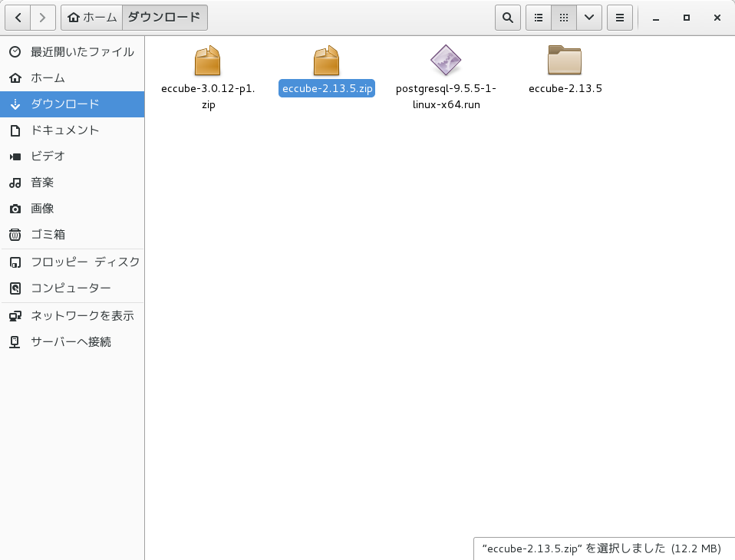Click the highlighted eccube-2.13.5.zip file name
735x560 pixels.
coord(327,88)
